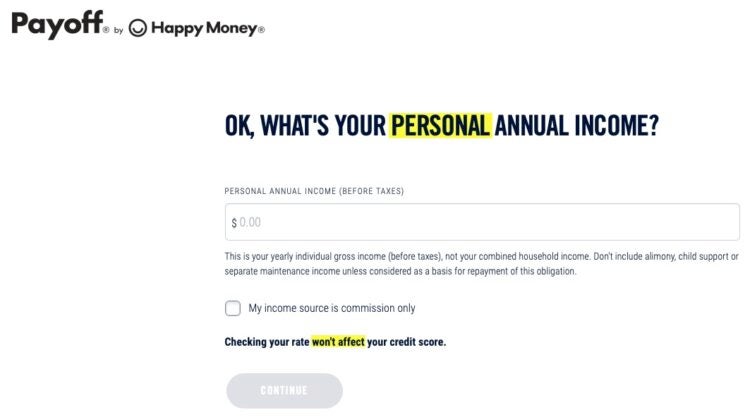This screenshot has width=750, height=417.
Task: Click the gross income helper text's first line
Action: click(480, 256)
